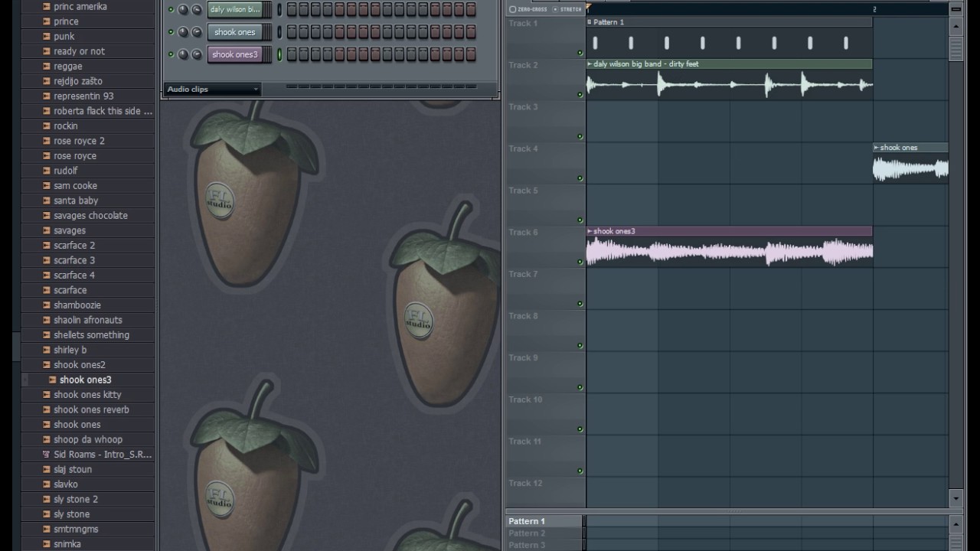The height and width of the screenshot is (551, 980).
Task: Mute playlist Track 4
Action: [580, 178]
